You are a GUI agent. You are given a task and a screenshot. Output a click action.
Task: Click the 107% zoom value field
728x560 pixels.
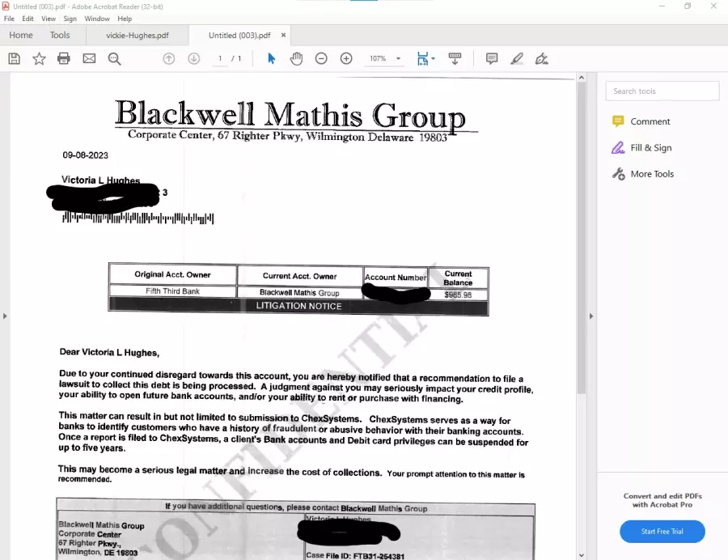tap(378, 58)
